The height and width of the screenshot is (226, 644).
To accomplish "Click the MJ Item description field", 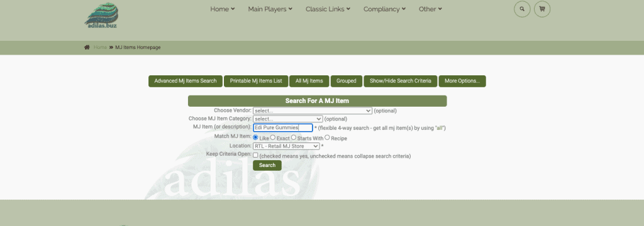I will pyautogui.click(x=282, y=127).
